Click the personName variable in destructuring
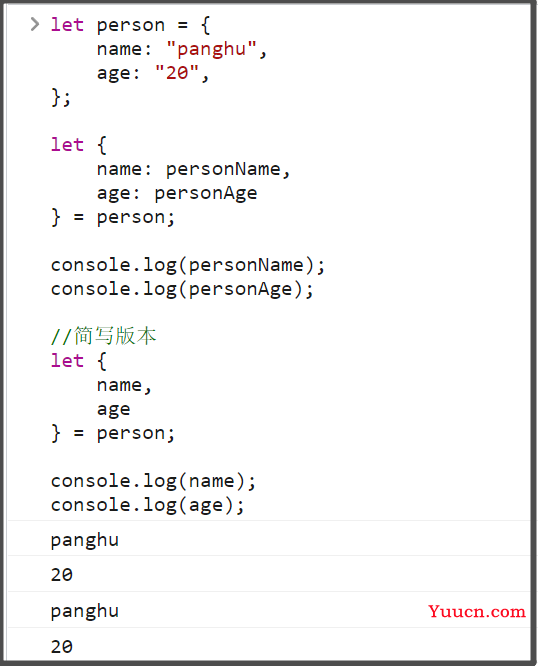This screenshot has width=538, height=666. 223,169
